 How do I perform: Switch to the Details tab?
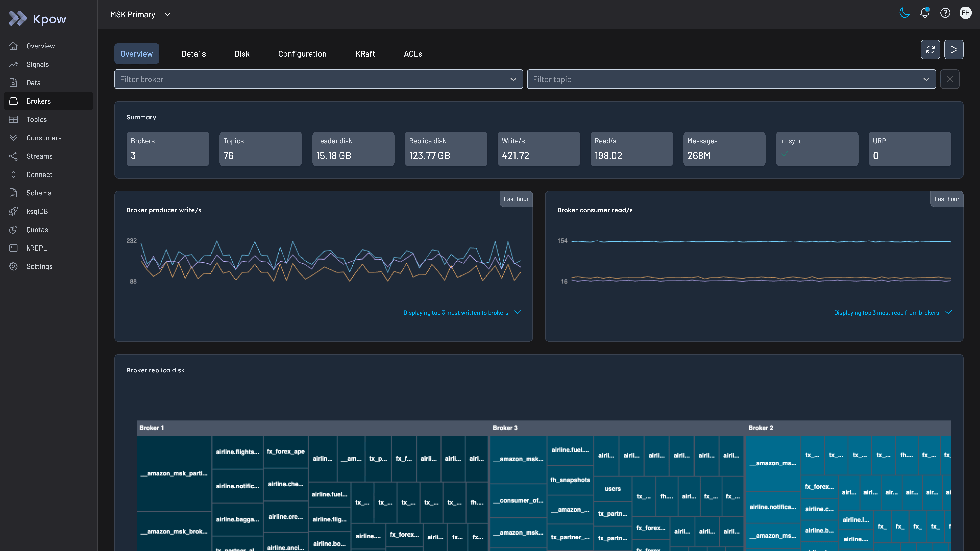(x=194, y=54)
